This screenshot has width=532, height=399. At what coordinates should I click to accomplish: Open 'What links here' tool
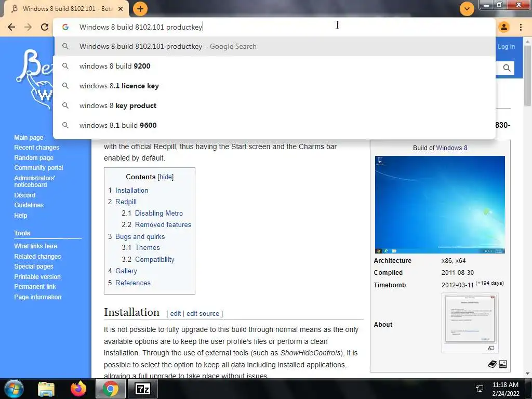point(36,246)
